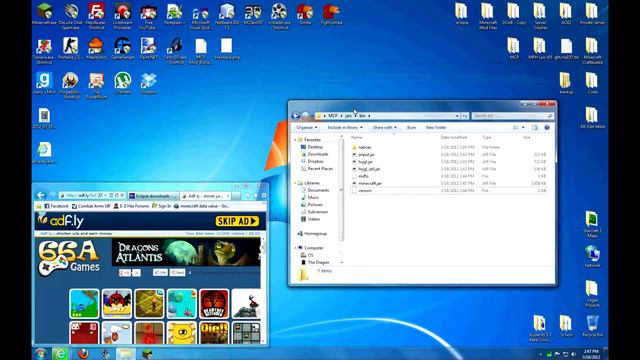Click the Angry Birds game thumbnail
Viewport: 640px width, 360px height.
tap(117, 303)
